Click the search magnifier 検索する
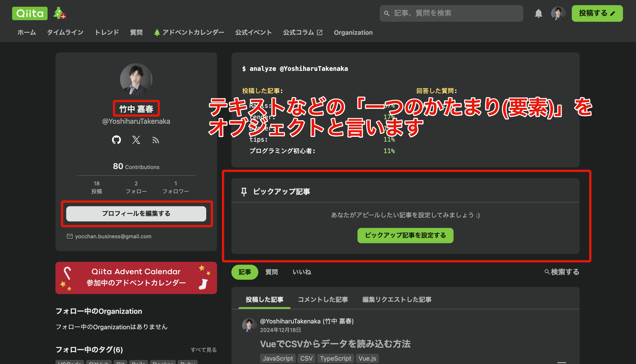 pos(562,272)
